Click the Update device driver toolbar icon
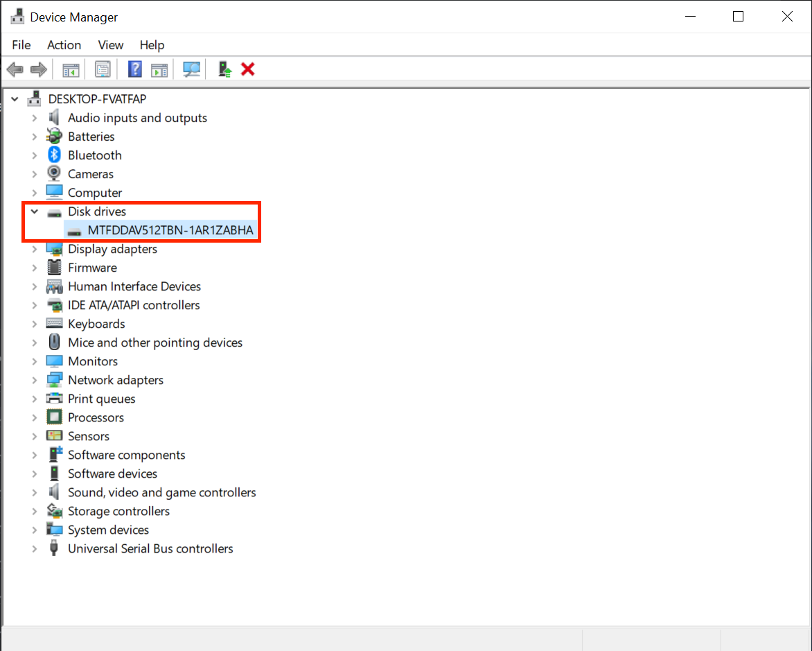Viewport: 812px width, 651px height. (224, 69)
